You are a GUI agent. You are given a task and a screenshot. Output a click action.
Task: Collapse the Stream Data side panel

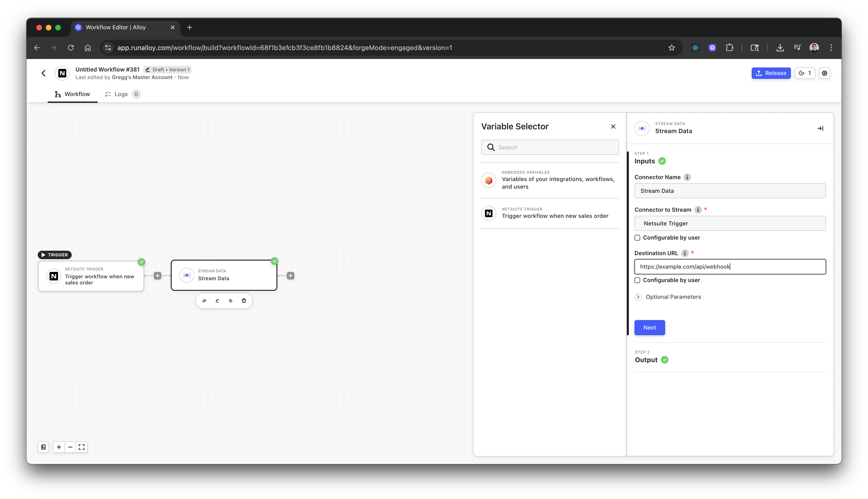click(x=820, y=128)
